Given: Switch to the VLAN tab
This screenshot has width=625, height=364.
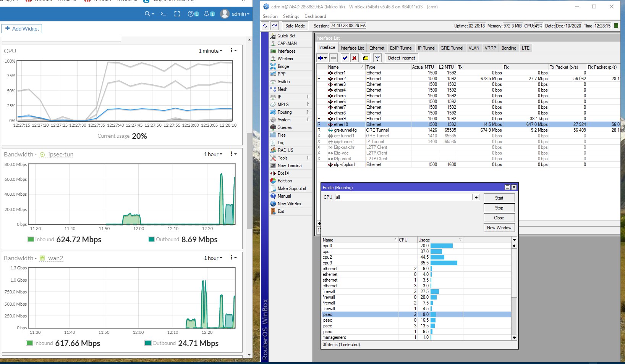Looking at the screenshot, I should [x=474, y=48].
